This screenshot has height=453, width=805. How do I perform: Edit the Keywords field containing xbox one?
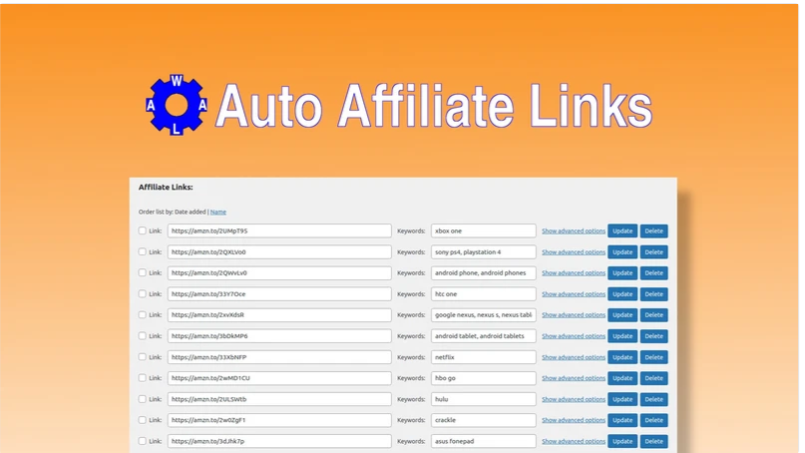[484, 231]
